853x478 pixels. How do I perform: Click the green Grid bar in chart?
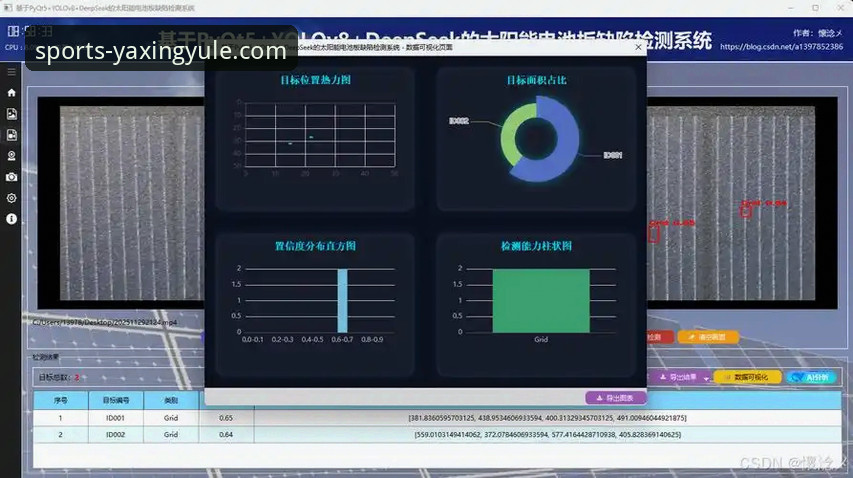pos(541,300)
